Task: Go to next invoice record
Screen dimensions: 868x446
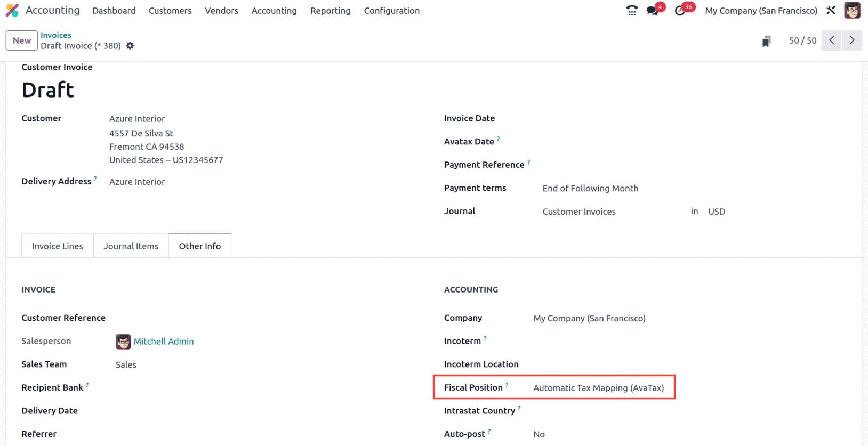Action: (x=852, y=40)
